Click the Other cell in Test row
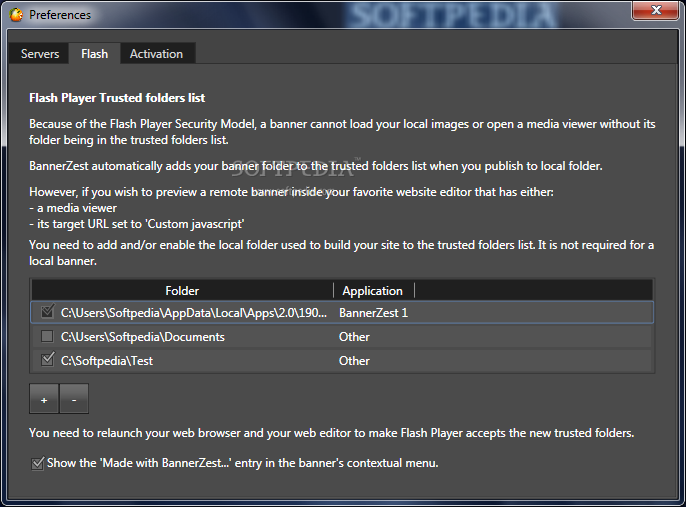 coord(354,361)
